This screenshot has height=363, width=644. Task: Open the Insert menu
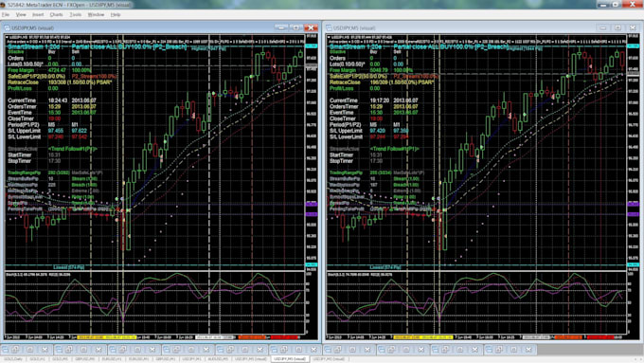(38, 14)
